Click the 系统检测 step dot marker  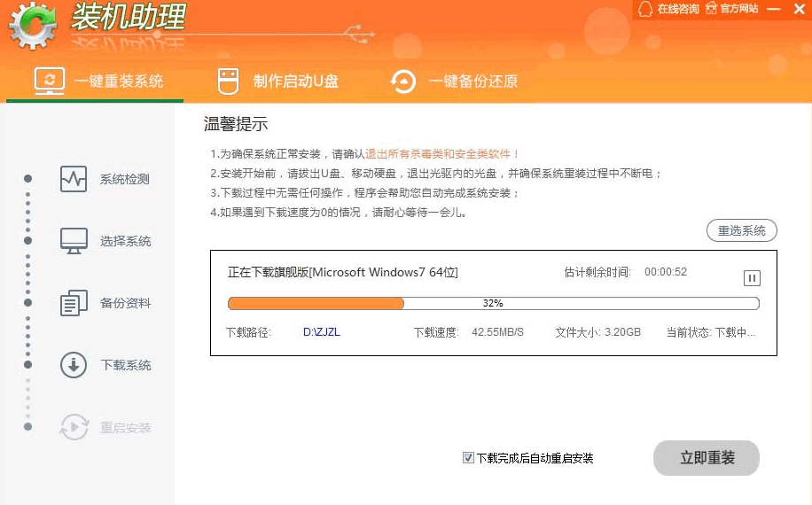coord(28,178)
